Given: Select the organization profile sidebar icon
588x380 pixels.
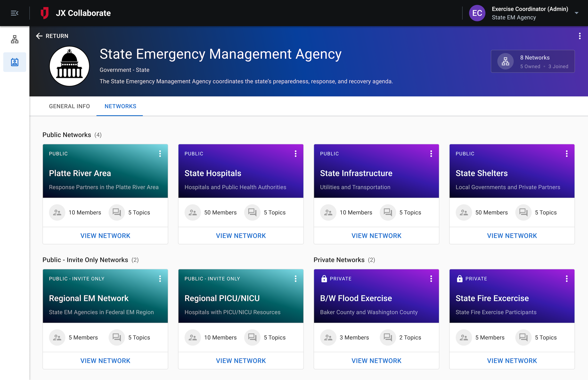Looking at the screenshot, I should [15, 62].
